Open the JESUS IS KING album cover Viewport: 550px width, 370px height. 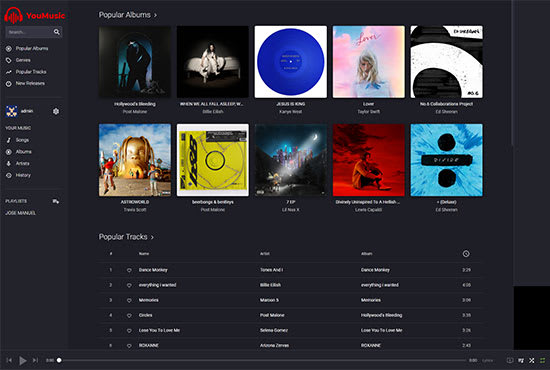(x=290, y=62)
